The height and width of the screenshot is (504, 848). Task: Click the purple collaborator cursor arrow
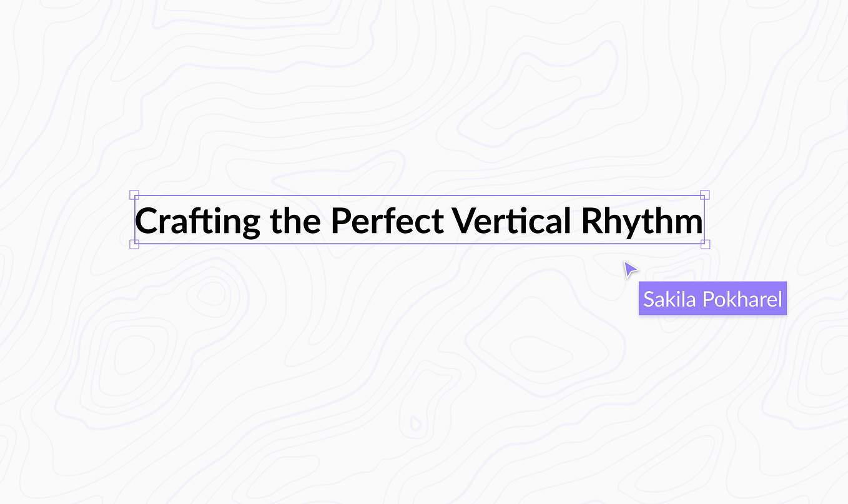tap(629, 269)
